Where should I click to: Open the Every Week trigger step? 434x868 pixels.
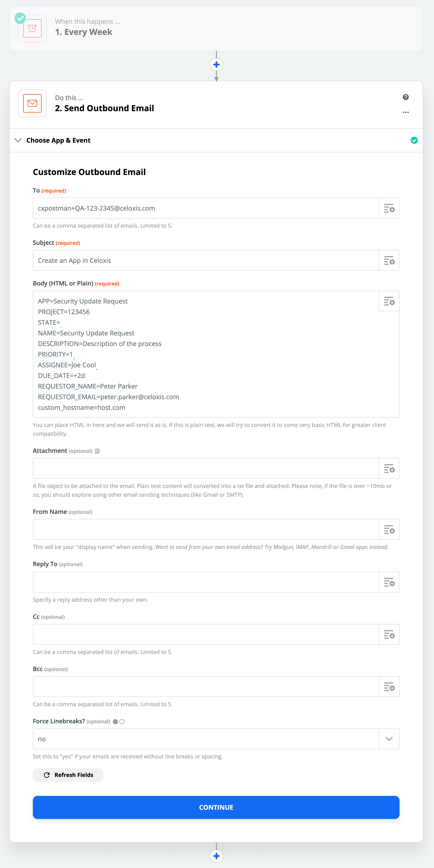pyautogui.click(x=83, y=32)
